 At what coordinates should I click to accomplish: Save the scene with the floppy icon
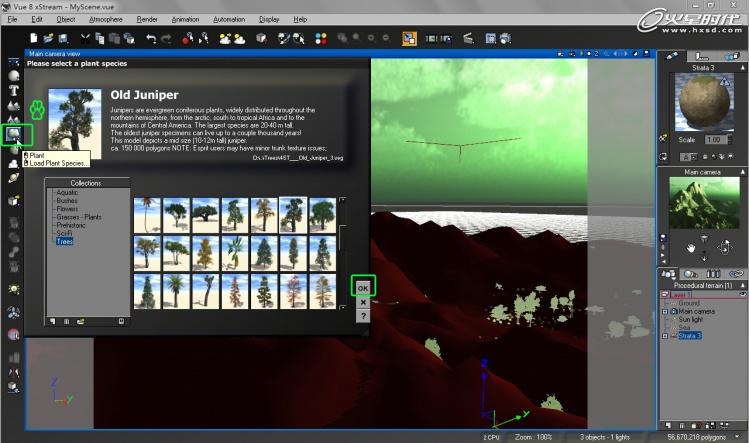[x=63, y=38]
